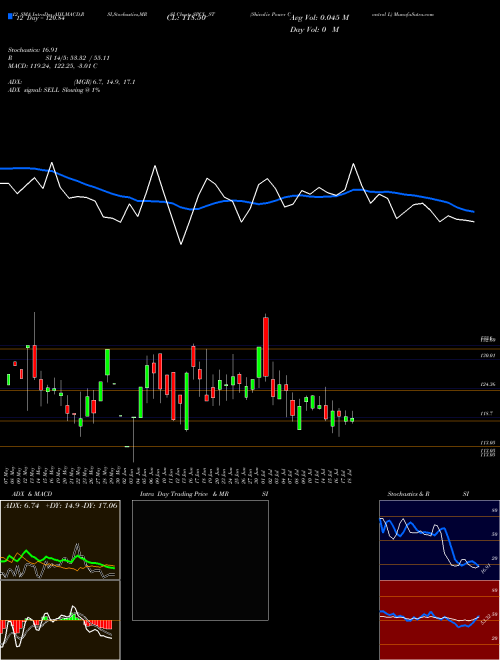Click the blue 12-day SMA legend square

[11, 17]
